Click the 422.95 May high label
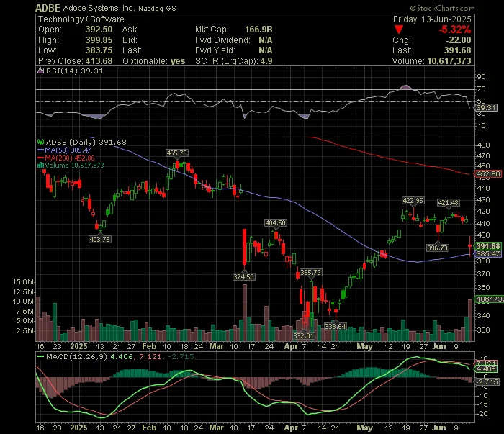 point(413,201)
